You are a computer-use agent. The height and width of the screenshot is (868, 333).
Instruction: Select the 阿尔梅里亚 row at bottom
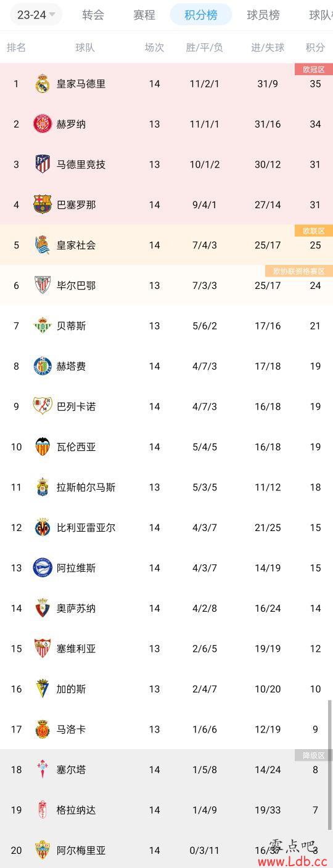pos(166,850)
